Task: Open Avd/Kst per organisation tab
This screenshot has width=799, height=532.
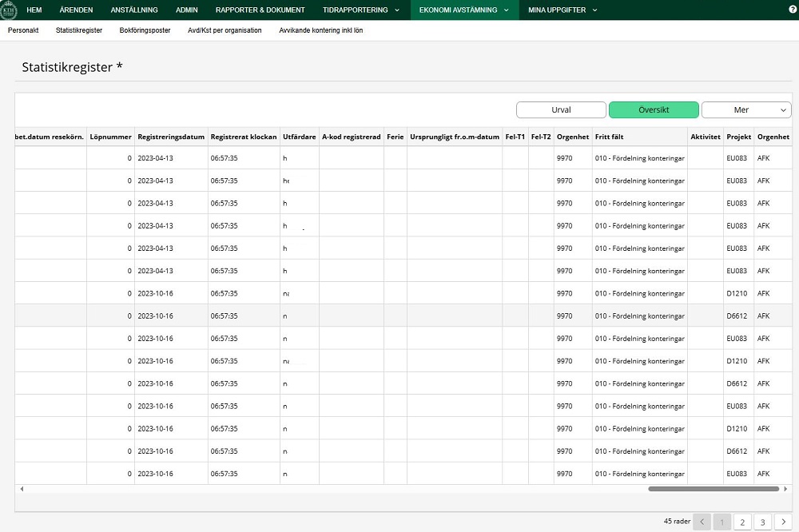Action: [225, 30]
